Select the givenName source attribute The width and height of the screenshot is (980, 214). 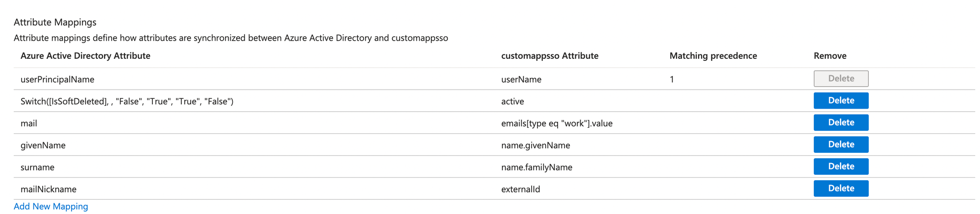(x=43, y=145)
